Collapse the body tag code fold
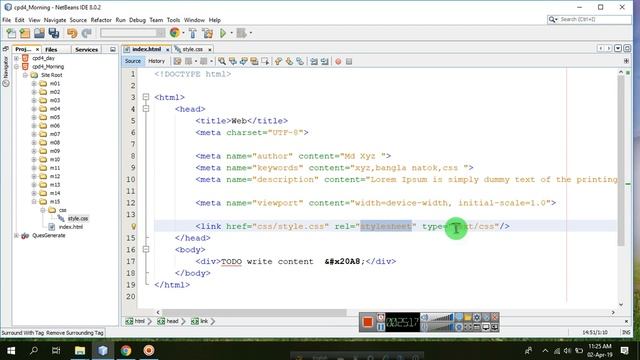The width and height of the screenshot is (640, 360). point(146,249)
